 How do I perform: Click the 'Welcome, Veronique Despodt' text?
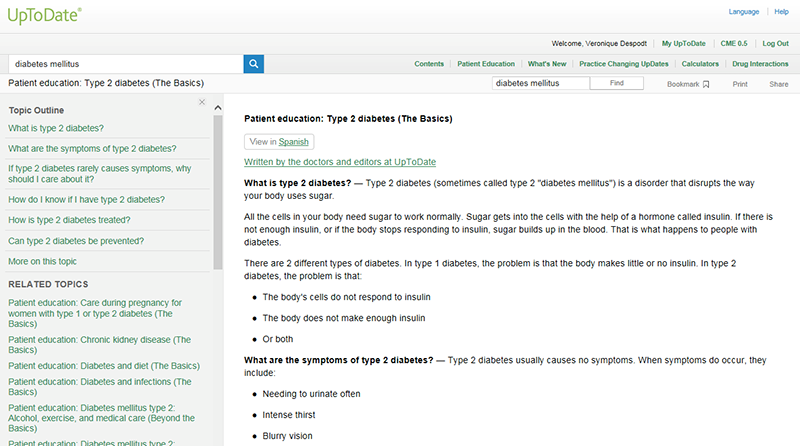[x=599, y=43]
